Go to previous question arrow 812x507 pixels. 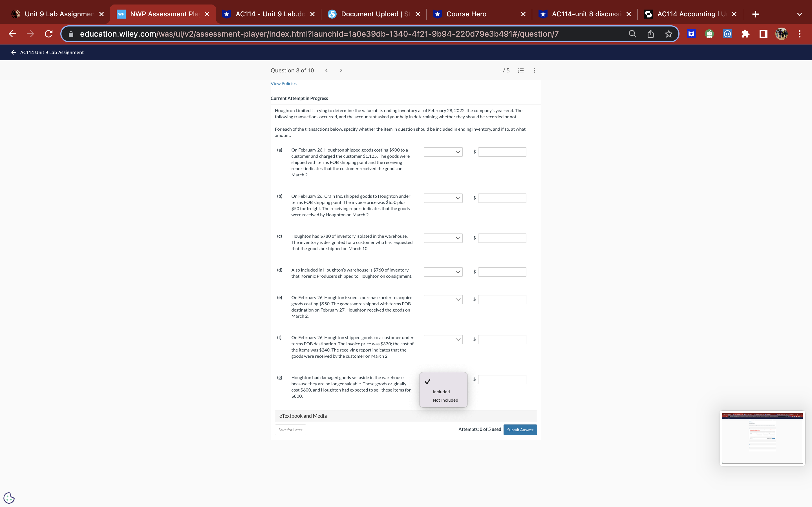pyautogui.click(x=326, y=70)
